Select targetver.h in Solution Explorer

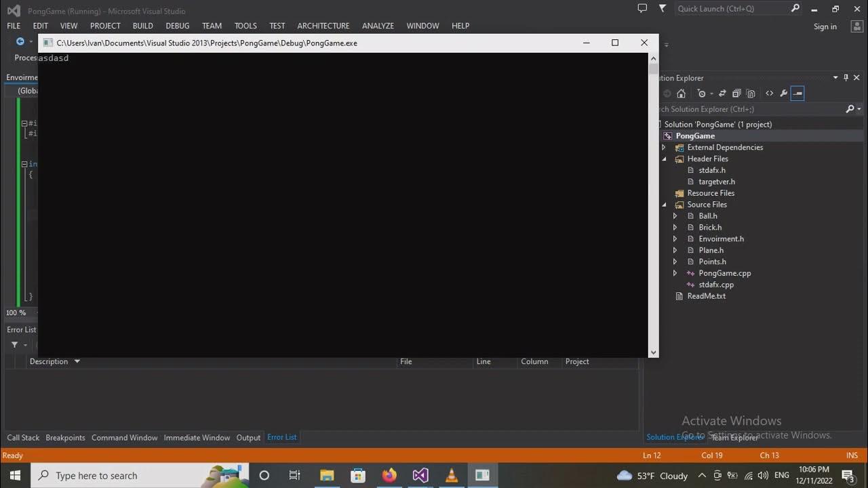[x=716, y=182]
